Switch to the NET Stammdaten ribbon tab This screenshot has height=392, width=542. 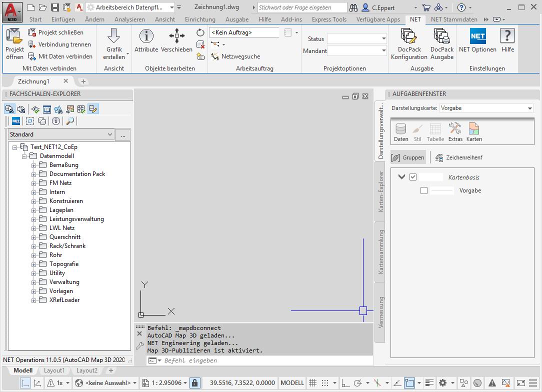(454, 19)
